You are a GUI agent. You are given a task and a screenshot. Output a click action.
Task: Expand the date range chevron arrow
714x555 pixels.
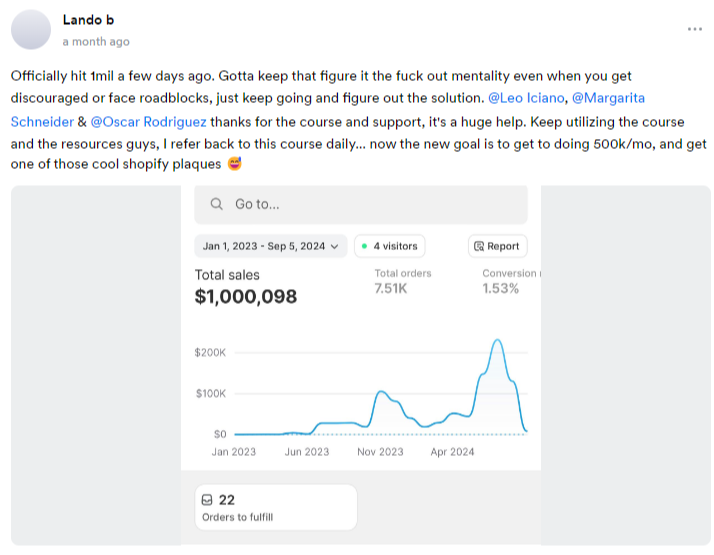click(x=334, y=246)
